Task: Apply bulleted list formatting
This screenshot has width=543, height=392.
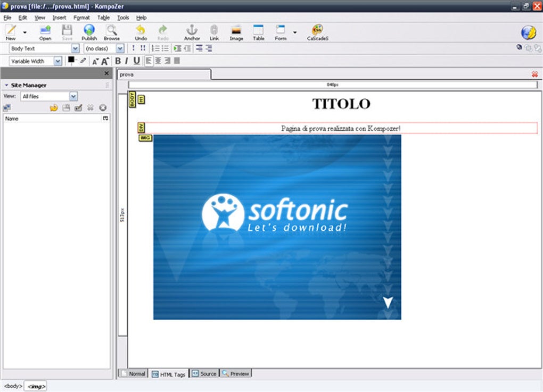Action: 165,48
